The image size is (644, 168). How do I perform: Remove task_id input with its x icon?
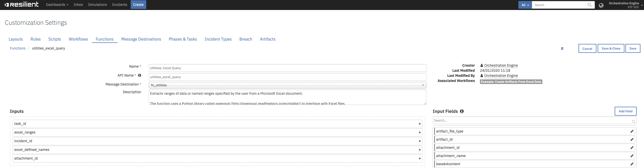420,124
